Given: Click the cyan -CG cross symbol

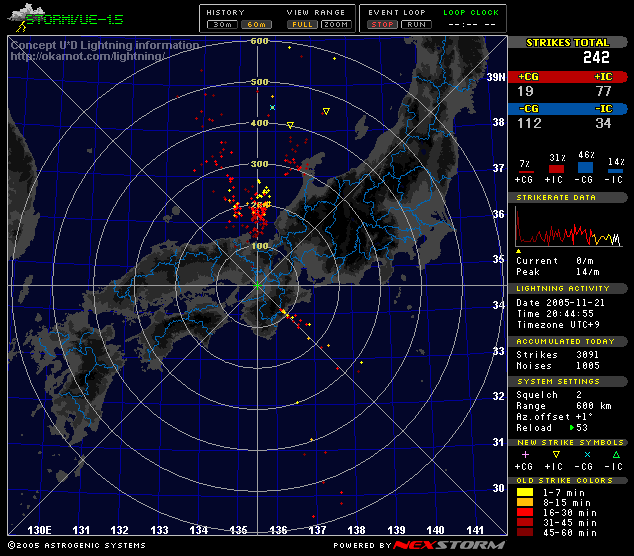Looking at the screenshot, I should point(585,454).
